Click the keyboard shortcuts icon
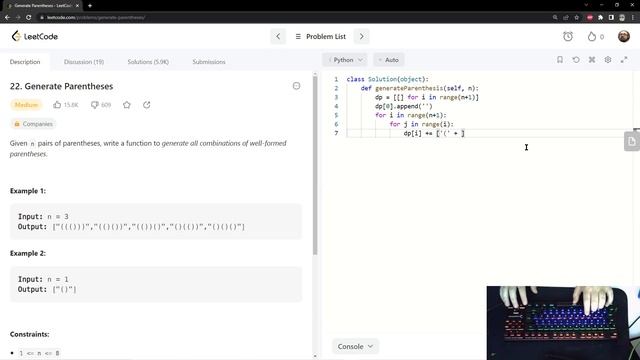 pos(592,60)
